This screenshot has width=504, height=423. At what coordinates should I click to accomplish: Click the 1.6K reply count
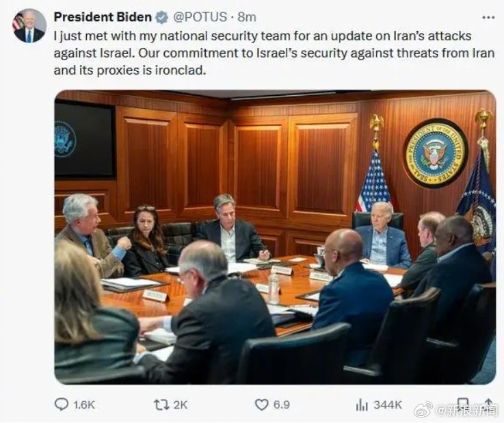point(83,405)
